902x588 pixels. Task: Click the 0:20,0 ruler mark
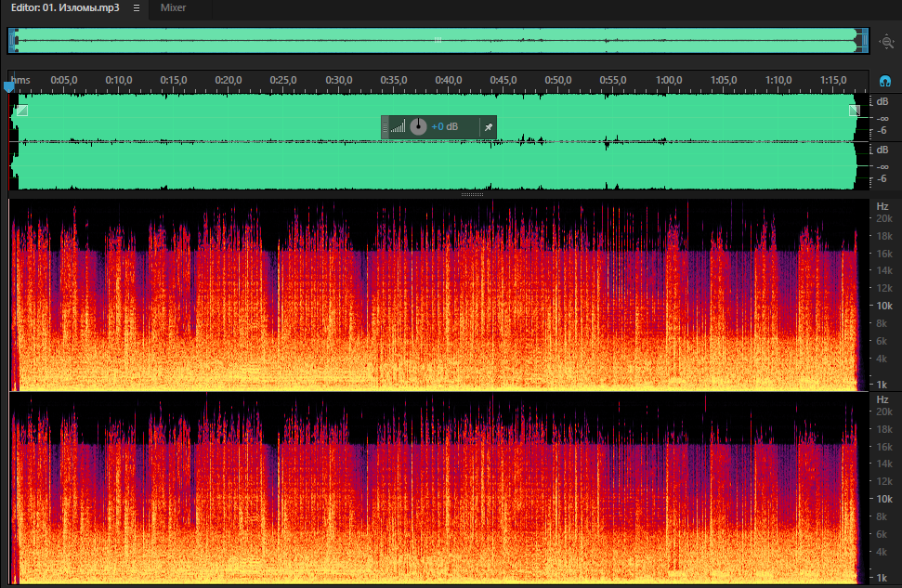[229, 80]
